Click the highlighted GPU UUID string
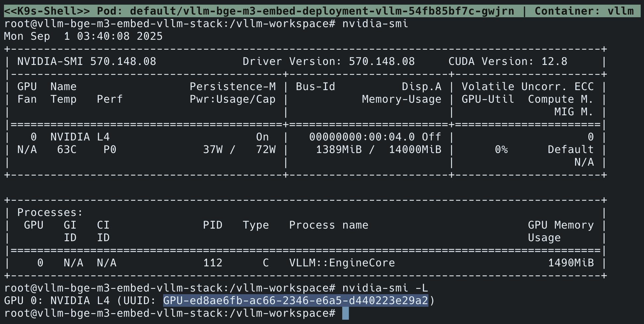 [295, 301]
